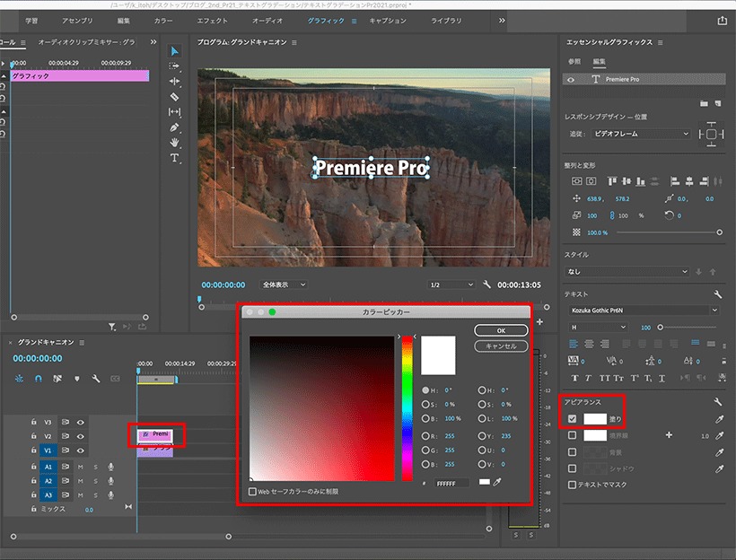
Task: Open the スタイル dropdown showing なし
Action: tap(627, 271)
